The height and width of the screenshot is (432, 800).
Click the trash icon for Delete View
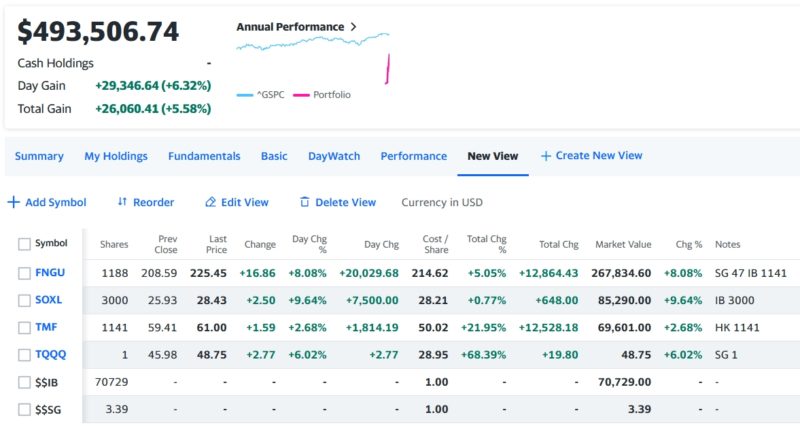tap(304, 202)
